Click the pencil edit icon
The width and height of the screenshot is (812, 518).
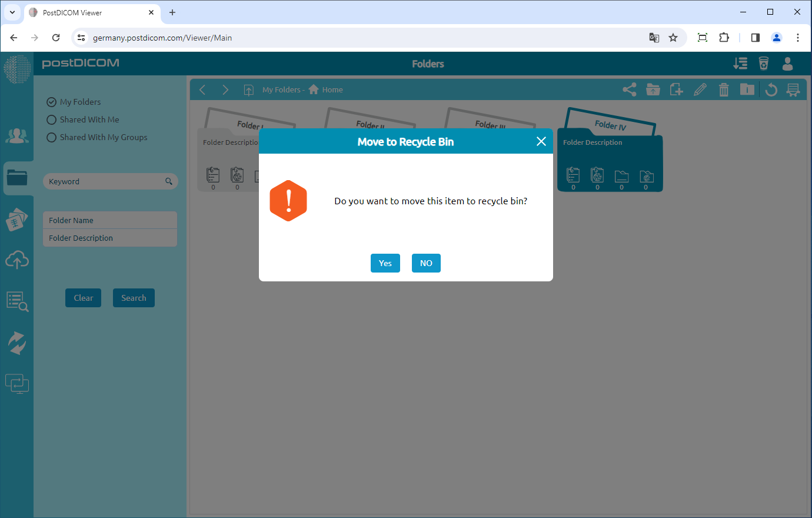click(700, 89)
